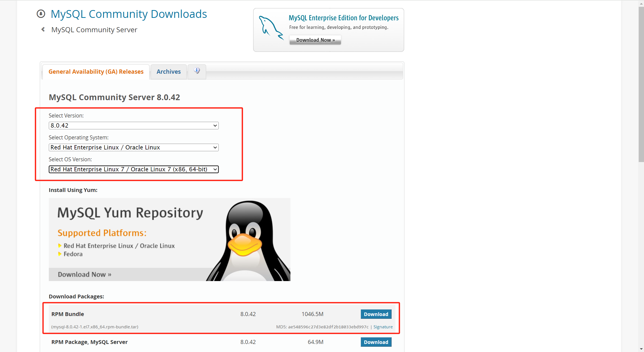Download the RPM Bundle package
Screen dimensions: 644x352
tap(376, 314)
